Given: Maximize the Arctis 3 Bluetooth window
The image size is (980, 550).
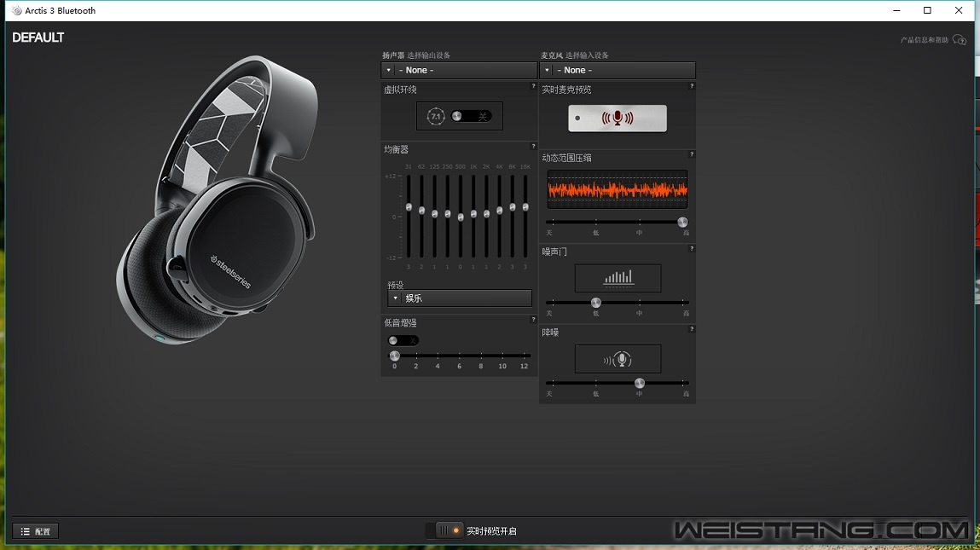Looking at the screenshot, I should 927,10.
